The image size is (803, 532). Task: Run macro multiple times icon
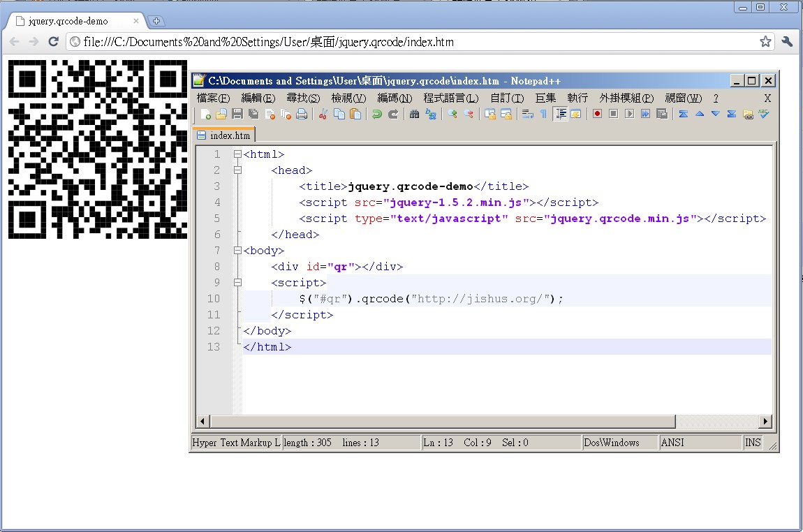646,114
